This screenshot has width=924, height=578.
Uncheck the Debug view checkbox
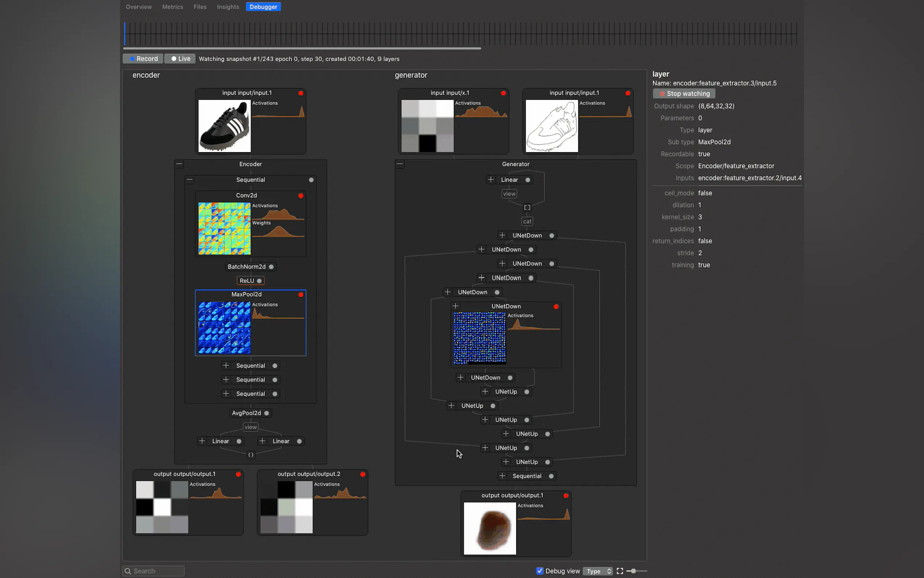pos(539,571)
